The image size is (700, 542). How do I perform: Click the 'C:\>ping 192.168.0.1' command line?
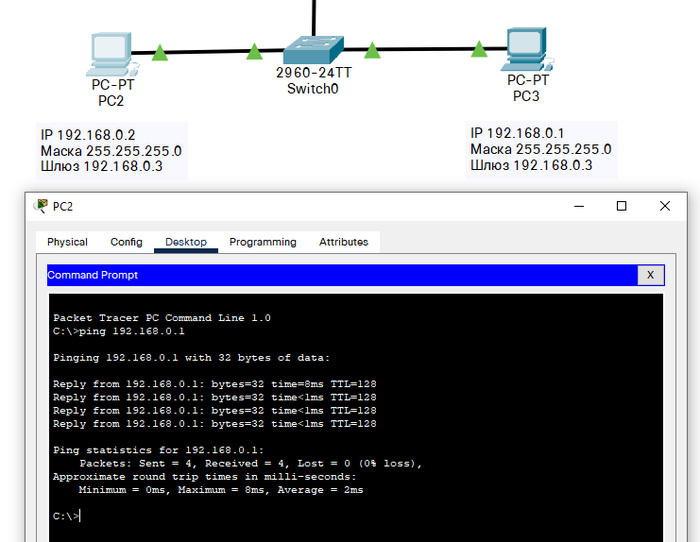(119, 331)
